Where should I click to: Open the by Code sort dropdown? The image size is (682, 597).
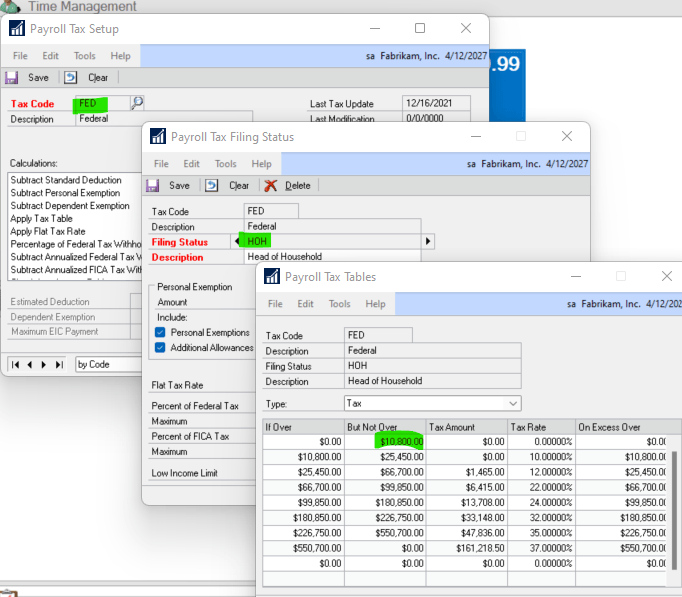click(108, 364)
